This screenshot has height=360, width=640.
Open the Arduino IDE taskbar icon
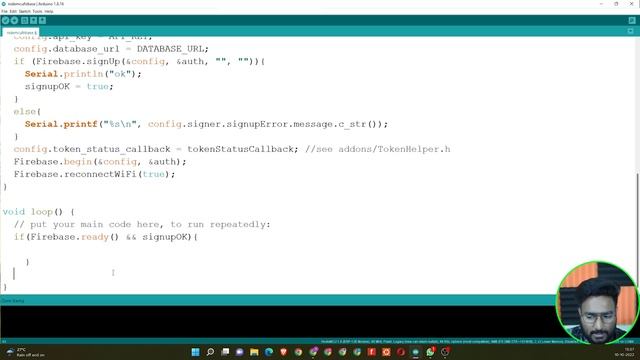416,352
